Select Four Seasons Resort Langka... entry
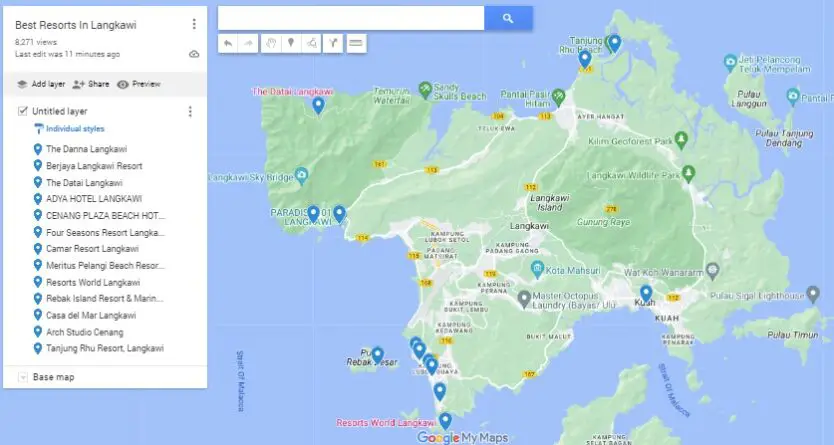Viewport: 834px width, 445px height. click(105, 232)
